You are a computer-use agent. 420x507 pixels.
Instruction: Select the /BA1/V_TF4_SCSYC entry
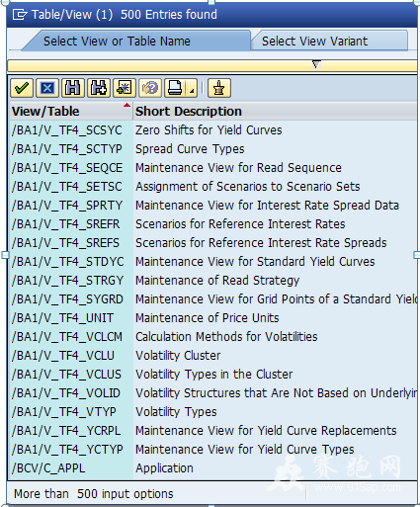coord(213,130)
